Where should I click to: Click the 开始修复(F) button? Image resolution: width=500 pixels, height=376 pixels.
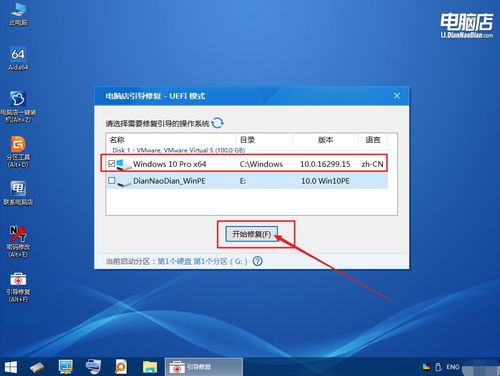252,234
